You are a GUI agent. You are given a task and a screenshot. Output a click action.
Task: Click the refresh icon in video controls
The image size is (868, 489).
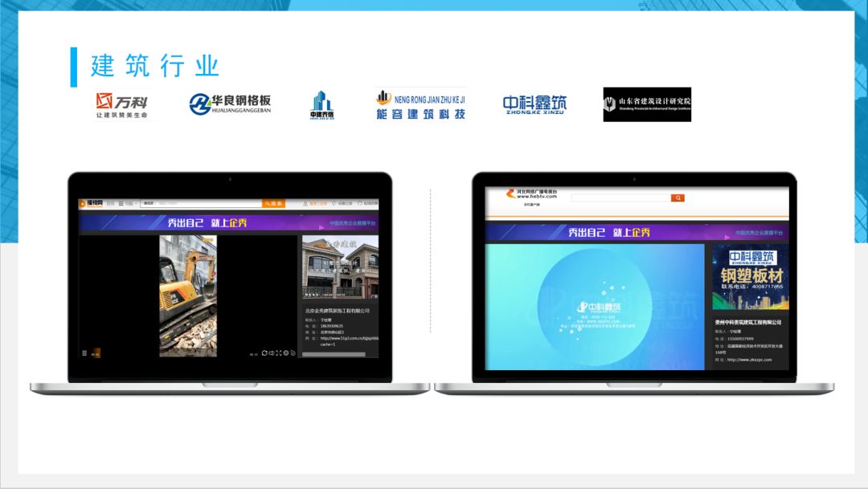coord(264,353)
